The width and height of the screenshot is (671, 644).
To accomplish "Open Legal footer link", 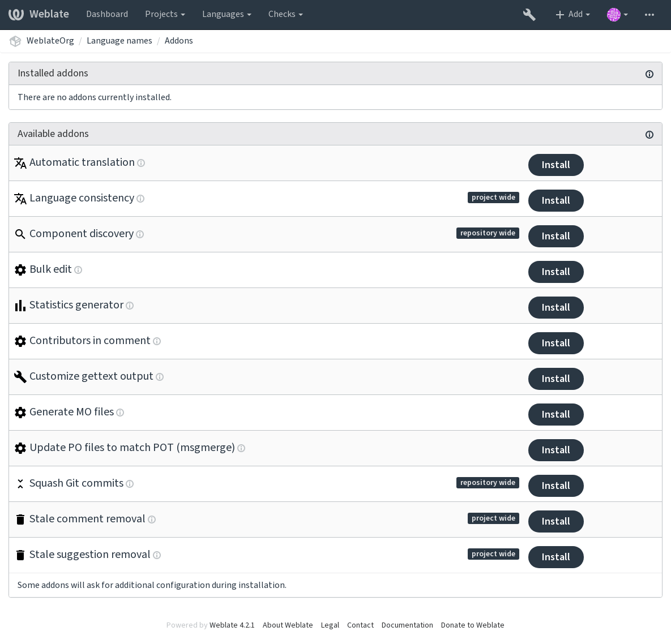I will 330,625.
